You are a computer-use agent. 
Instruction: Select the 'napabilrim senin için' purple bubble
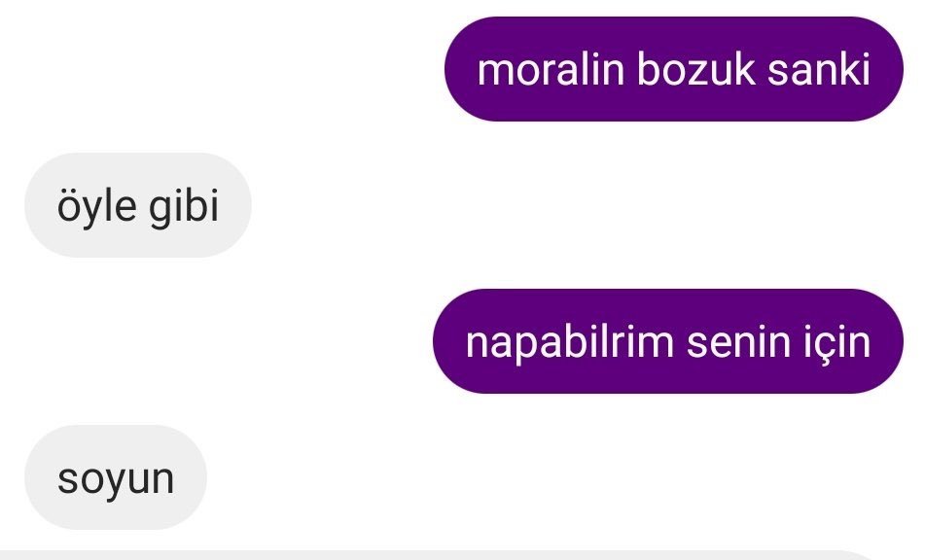[668, 341]
